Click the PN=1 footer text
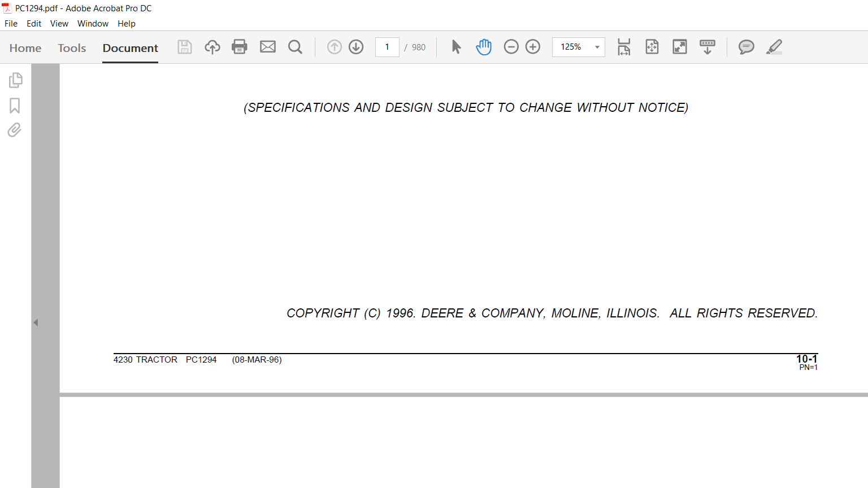 tap(809, 368)
